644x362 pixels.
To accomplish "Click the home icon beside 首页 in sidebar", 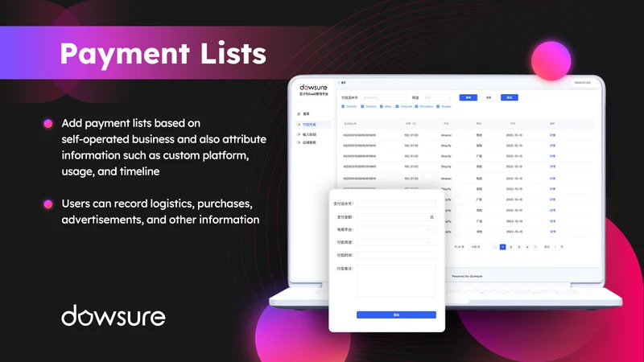I will [299, 113].
